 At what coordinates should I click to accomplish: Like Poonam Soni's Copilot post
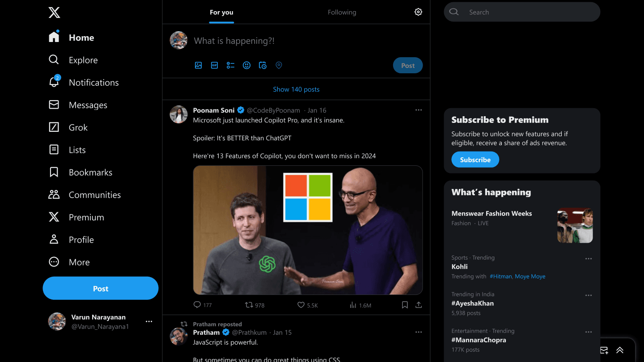pos(301,305)
